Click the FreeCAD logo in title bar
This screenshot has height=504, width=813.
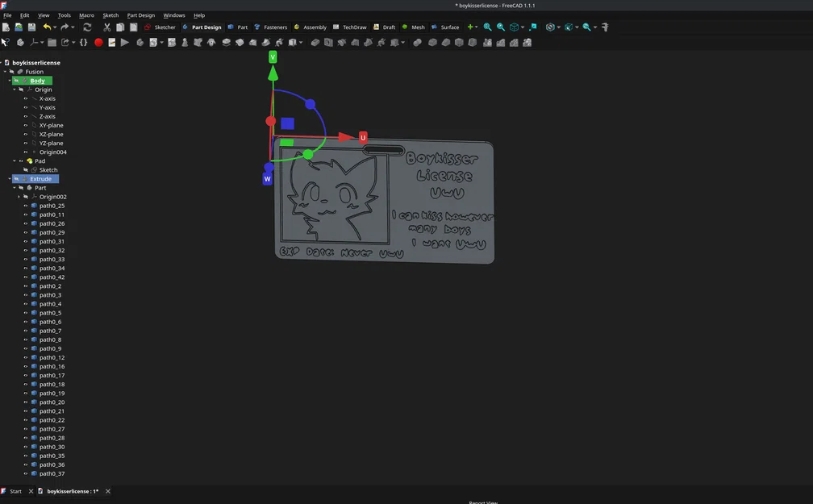pyautogui.click(x=3, y=5)
